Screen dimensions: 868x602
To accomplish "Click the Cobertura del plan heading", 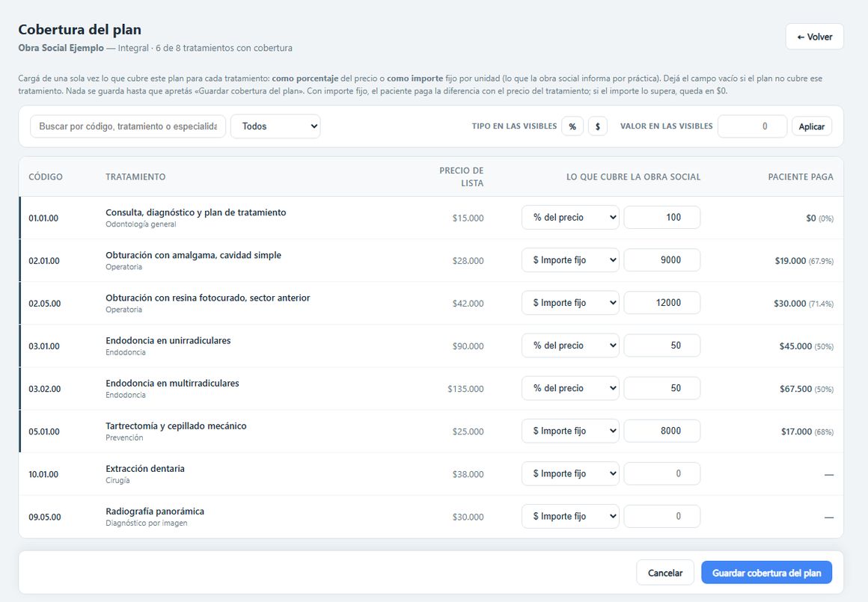I will click(x=80, y=29).
